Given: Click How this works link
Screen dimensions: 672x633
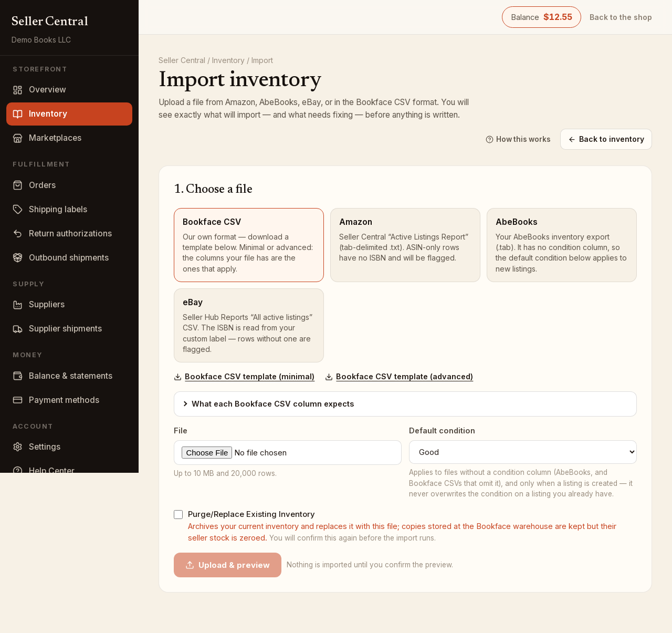Looking at the screenshot, I should tap(518, 140).
